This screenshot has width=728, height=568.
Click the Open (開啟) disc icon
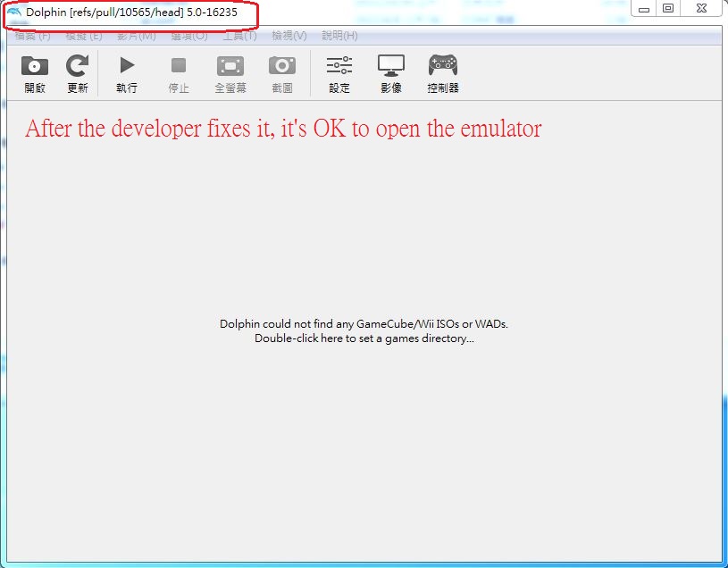point(35,66)
